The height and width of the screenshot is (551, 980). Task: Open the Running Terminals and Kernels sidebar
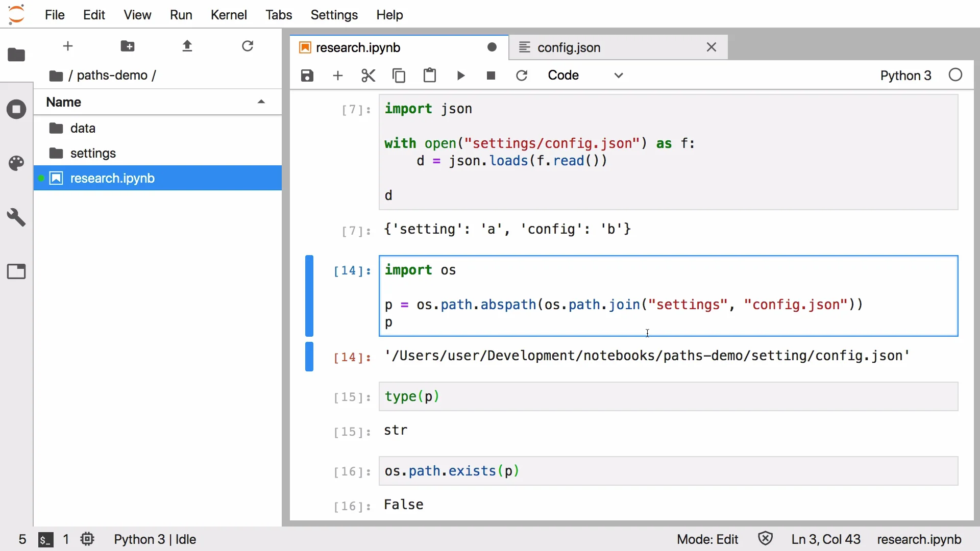[16, 109]
